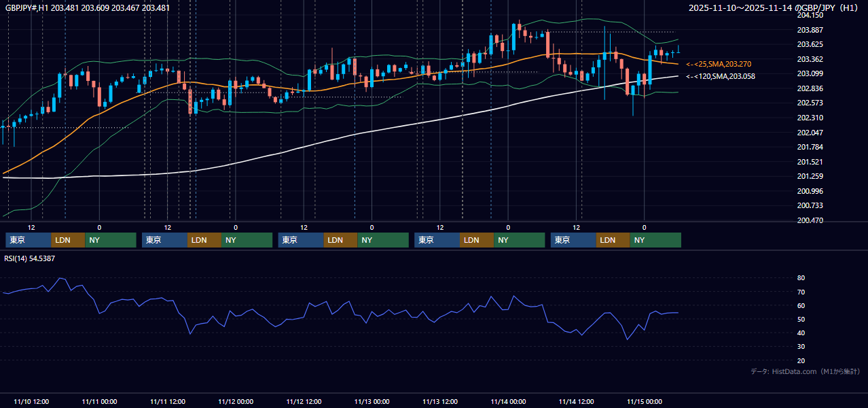Click the 204.150 price axis label

810,15
